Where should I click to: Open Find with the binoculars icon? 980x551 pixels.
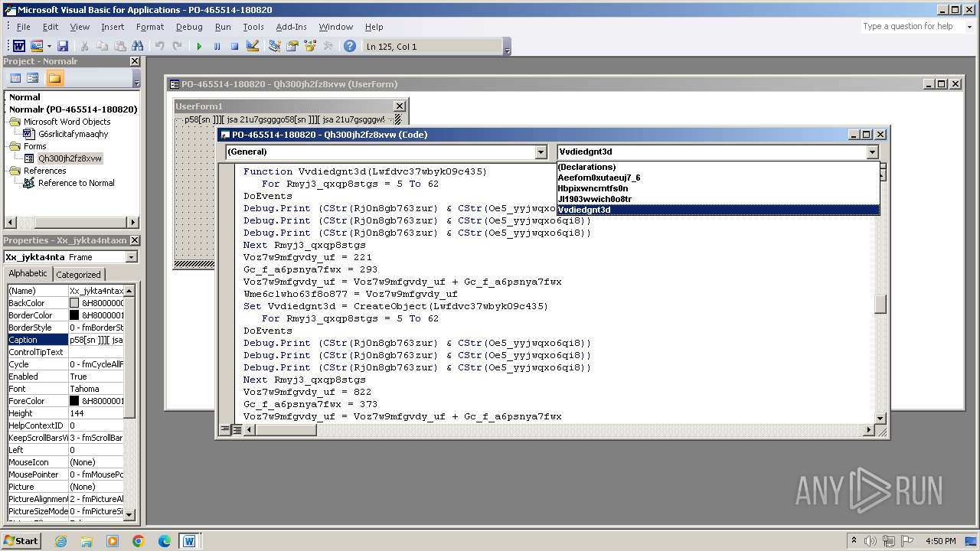(138, 47)
